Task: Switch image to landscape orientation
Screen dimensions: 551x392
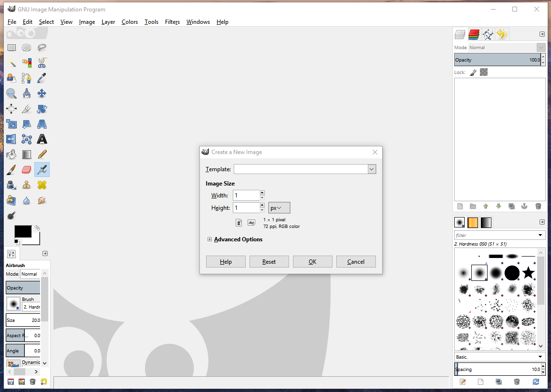Action: coord(251,223)
